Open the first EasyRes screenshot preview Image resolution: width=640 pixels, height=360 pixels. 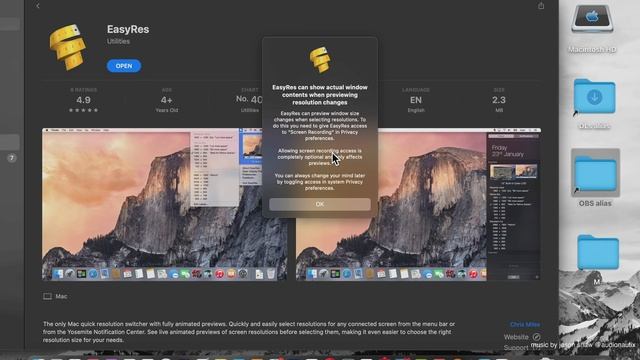pyautogui.click(x=164, y=204)
